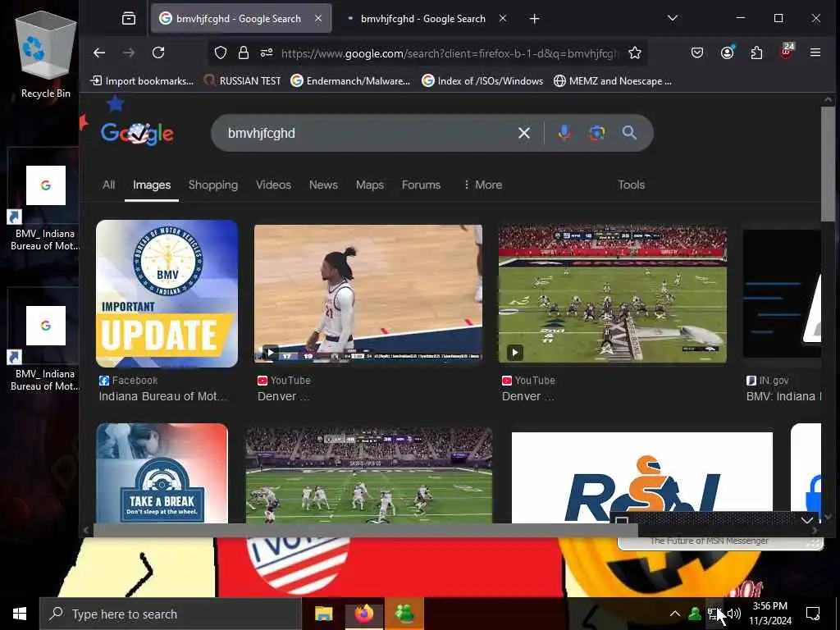Search by image with Lens icon
Viewport: 840px width, 630px height.
click(x=597, y=133)
